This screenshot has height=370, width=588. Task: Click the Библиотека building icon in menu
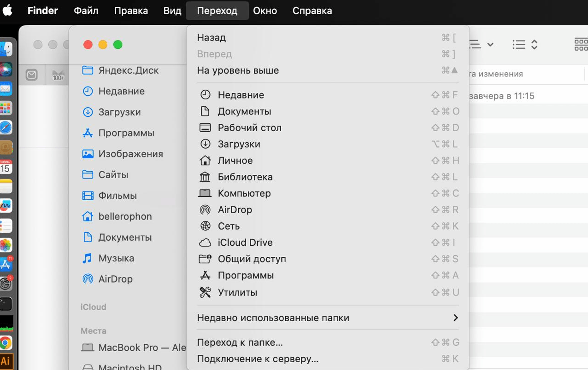coord(205,177)
